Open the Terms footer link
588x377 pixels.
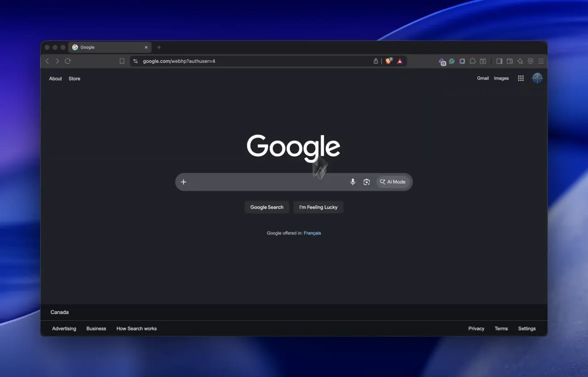(501, 328)
